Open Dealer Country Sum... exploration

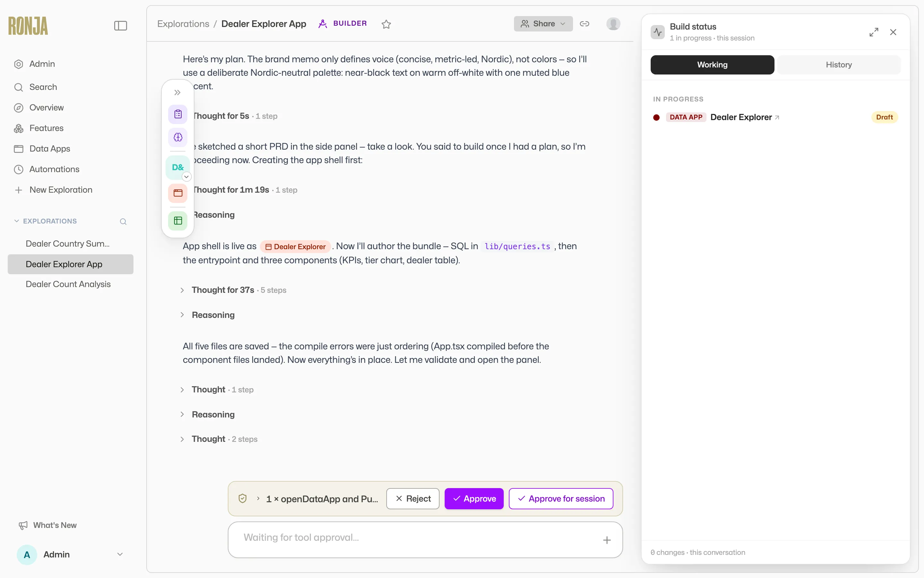coord(70,244)
